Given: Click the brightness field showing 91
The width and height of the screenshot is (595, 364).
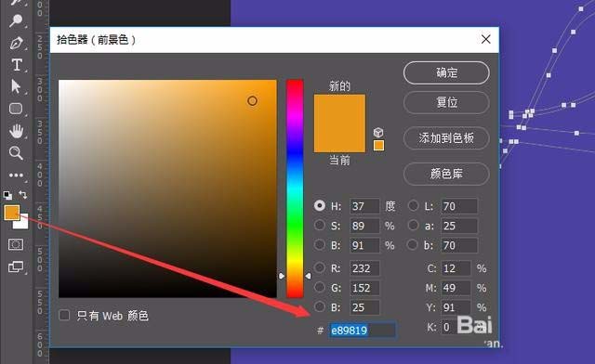Looking at the screenshot, I should (x=364, y=245).
